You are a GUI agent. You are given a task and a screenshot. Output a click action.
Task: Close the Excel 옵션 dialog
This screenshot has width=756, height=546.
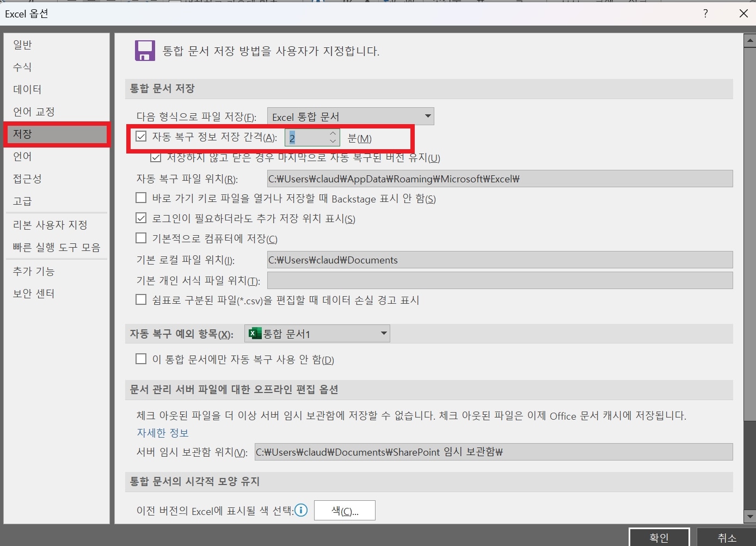click(x=743, y=14)
